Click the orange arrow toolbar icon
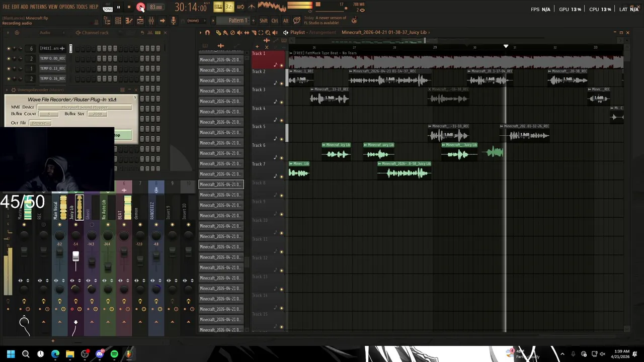The width and height of the screenshot is (644, 362). click(x=162, y=21)
